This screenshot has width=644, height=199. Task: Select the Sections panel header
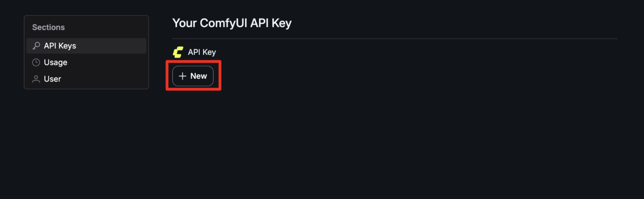pyautogui.click(x=48, y=27)
